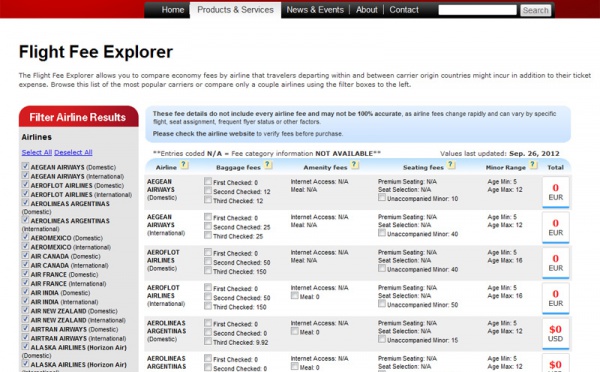
Task: Click 'Age Max: 16' in Aeroflot Domestic row
Action: [505, 261]
